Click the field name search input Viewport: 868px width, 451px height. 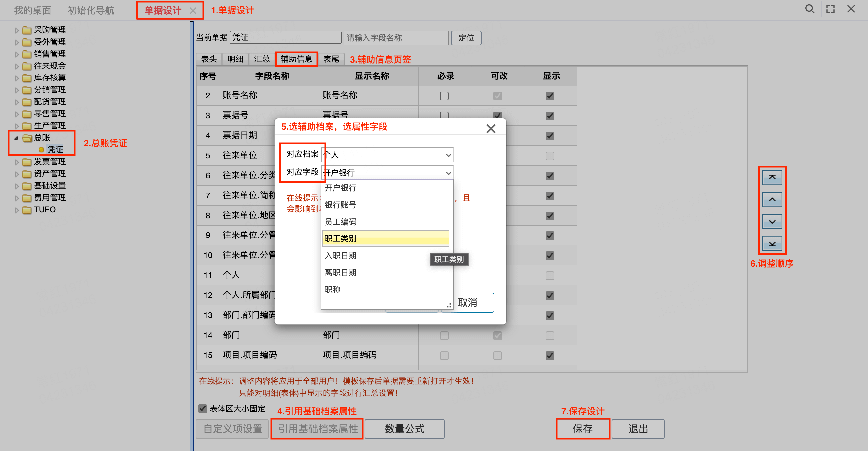[x=395, y=38]
